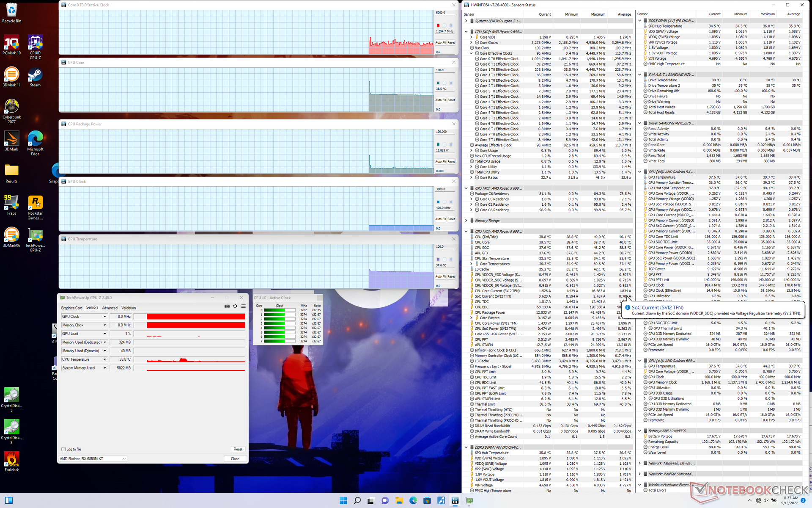Click Windows Start button in taskbar
Screen dimensions: 812x508
pyautogui.click(x=343, y=500)
